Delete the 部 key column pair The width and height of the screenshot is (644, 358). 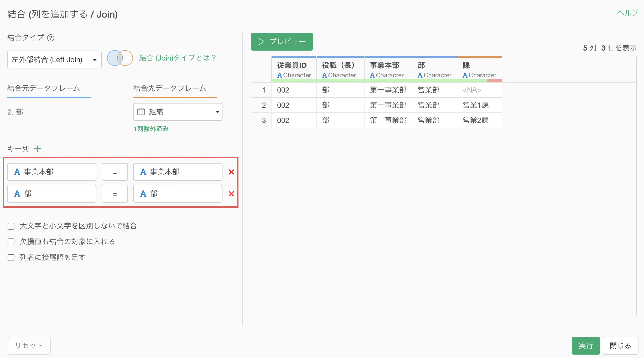[231, 194]
